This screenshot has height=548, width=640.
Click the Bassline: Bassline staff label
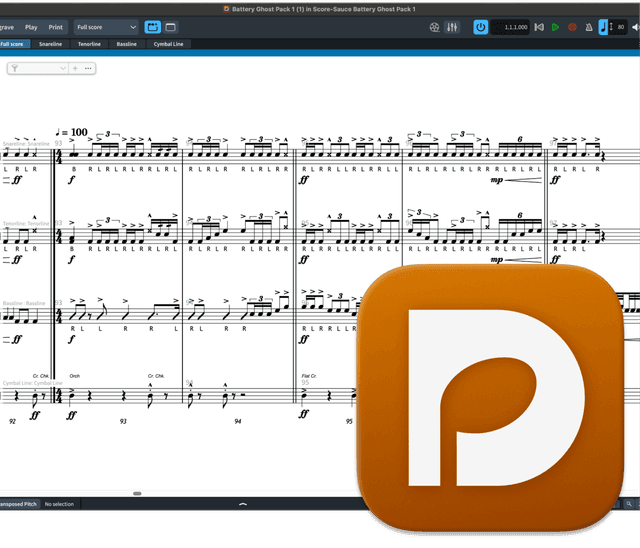pos(24,303)
